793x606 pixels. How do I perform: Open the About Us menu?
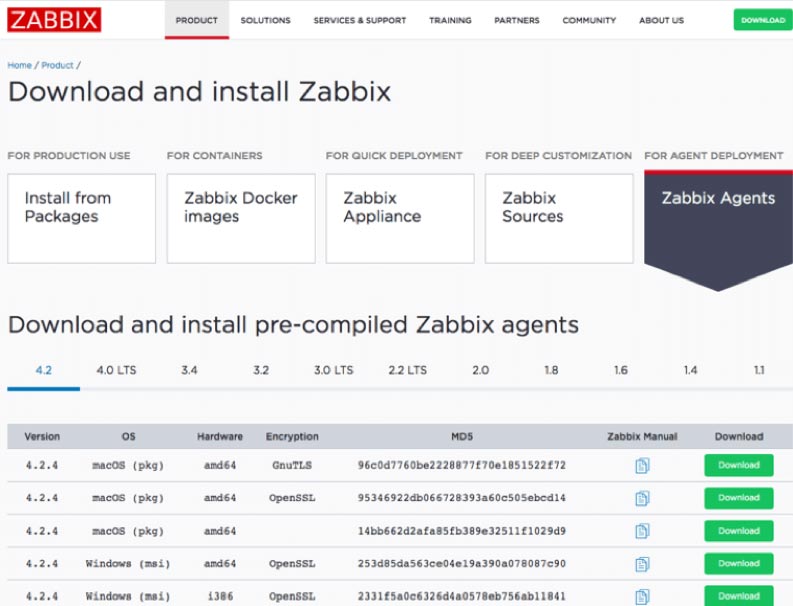[662, 20]
